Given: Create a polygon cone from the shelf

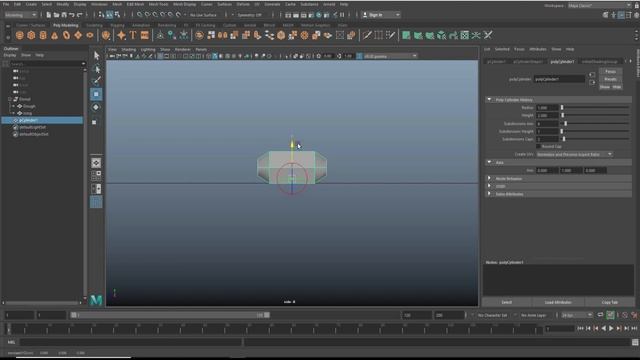Looking at the screenshot, I should click(x=55, y=36).
